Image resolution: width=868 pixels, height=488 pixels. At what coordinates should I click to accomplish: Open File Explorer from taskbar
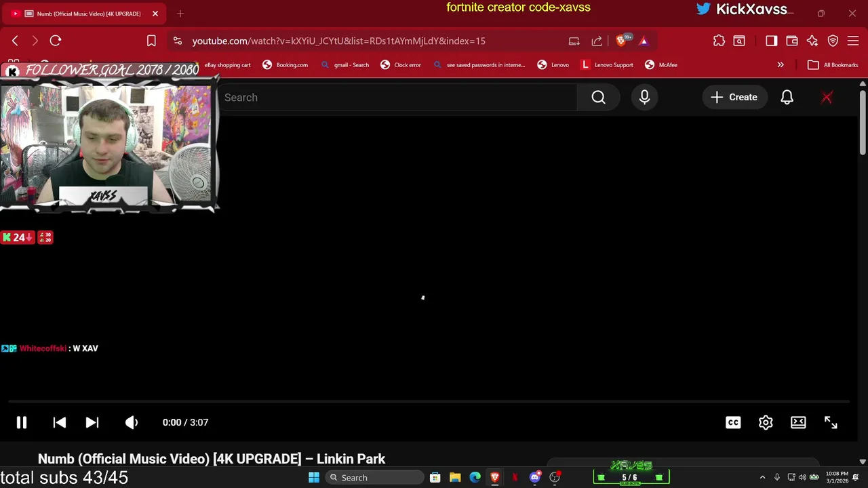[455, 478]
